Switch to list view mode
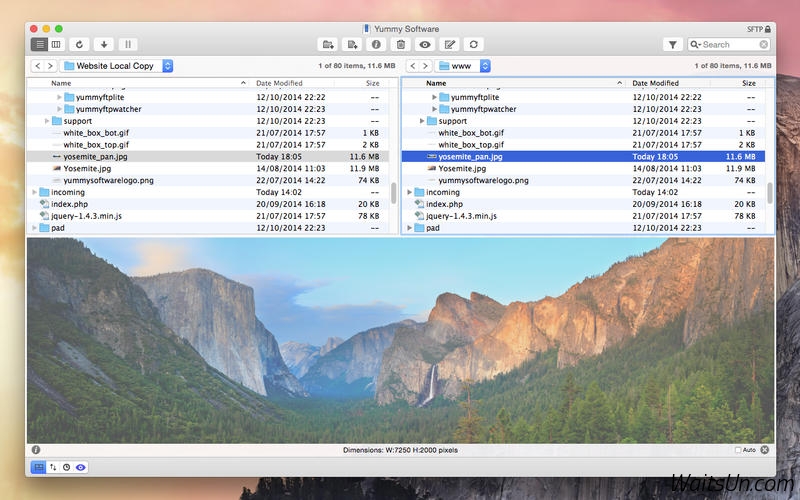The height and width of the screenshot is (500, 800). pyautogui.click(x=39, y=44)
